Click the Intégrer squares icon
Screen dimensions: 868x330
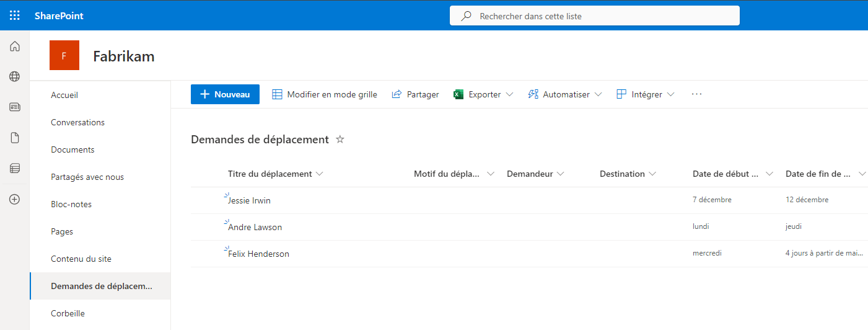621,94
